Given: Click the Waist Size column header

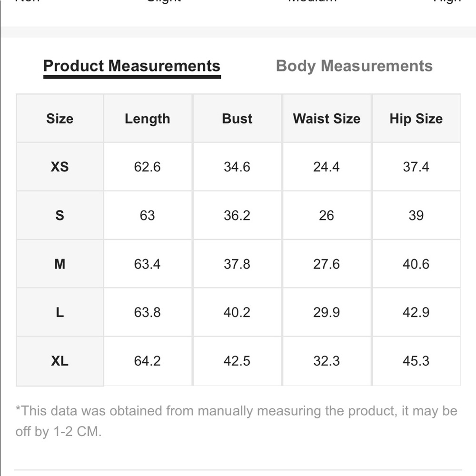Looking at the screenshot, I should (x=327, y=119).
